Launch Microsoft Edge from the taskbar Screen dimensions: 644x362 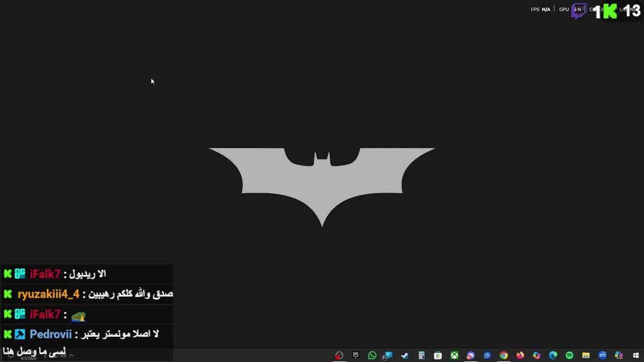pyautogui.click(x=553, y=355)
